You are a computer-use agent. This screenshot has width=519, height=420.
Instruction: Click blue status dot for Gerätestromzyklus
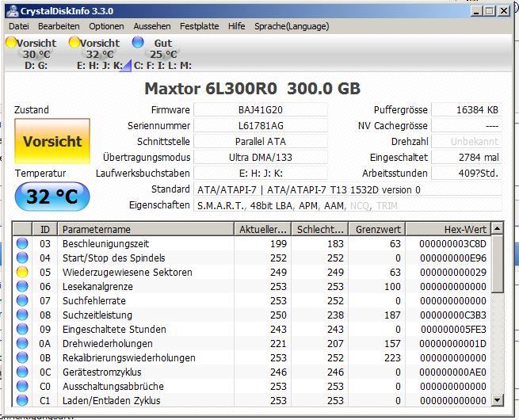tap(22, 372)
